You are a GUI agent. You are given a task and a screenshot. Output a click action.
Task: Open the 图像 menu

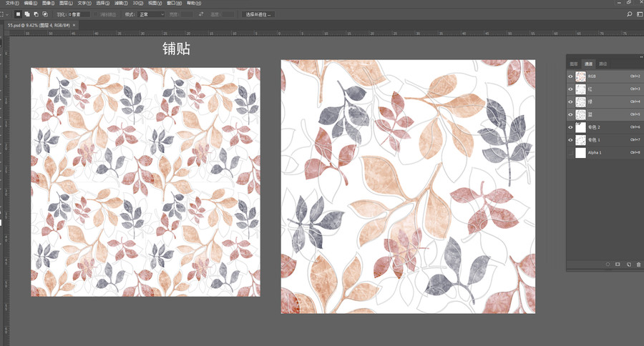pos(48,3)
